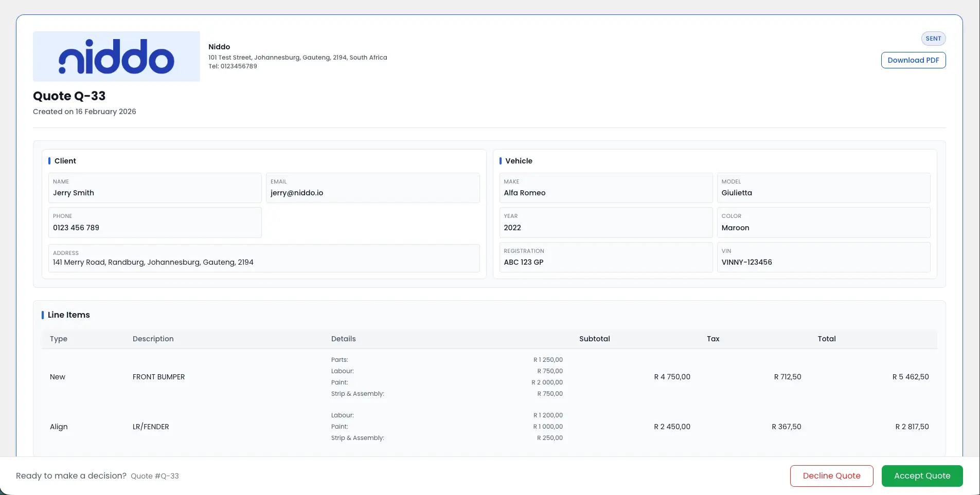Click the Accept Quote button
Viewport: 980px width, 495px height.
[921, 475]
